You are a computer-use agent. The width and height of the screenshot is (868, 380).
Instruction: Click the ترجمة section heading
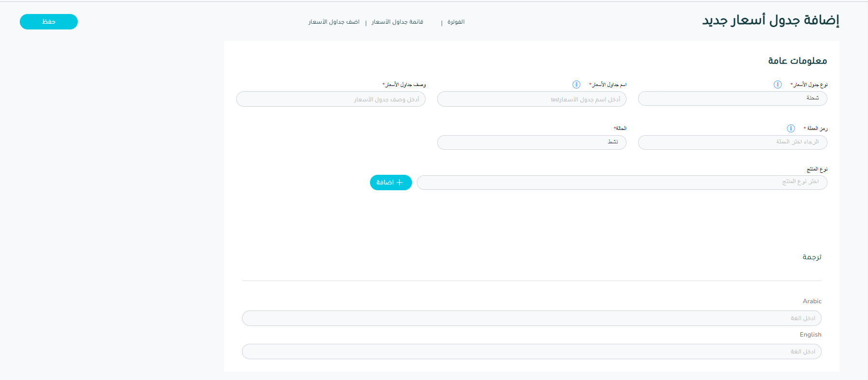[x=811, y=257]
